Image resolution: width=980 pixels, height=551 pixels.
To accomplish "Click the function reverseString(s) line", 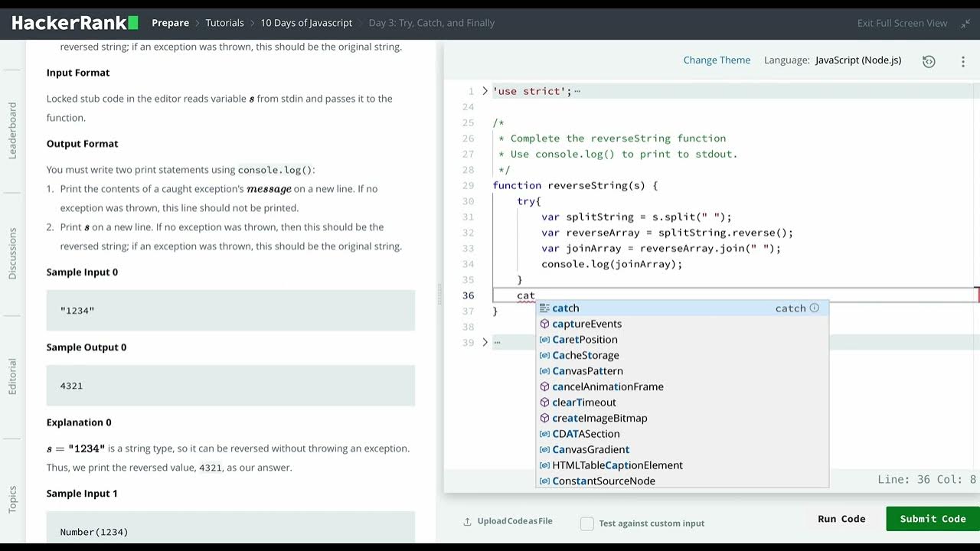I will coord(575,185).
